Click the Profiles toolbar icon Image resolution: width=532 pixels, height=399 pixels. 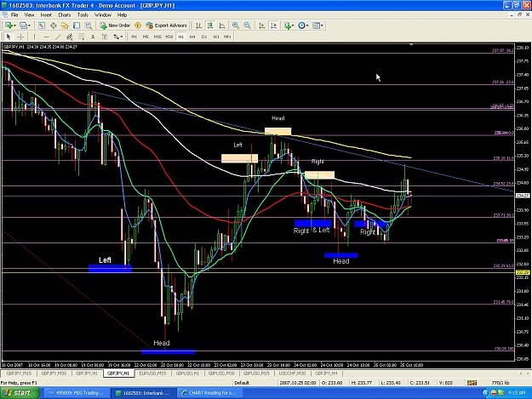(23, 26)
